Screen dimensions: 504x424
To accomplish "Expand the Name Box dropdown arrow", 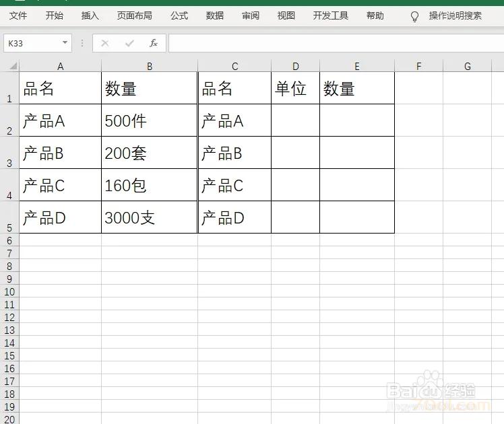I will click(65, 42).
